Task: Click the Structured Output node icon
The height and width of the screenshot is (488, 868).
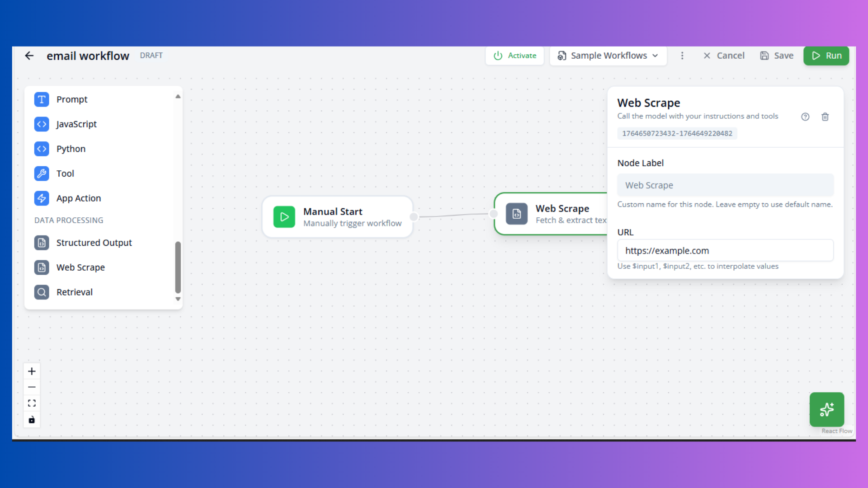Action: coord(41,243)
